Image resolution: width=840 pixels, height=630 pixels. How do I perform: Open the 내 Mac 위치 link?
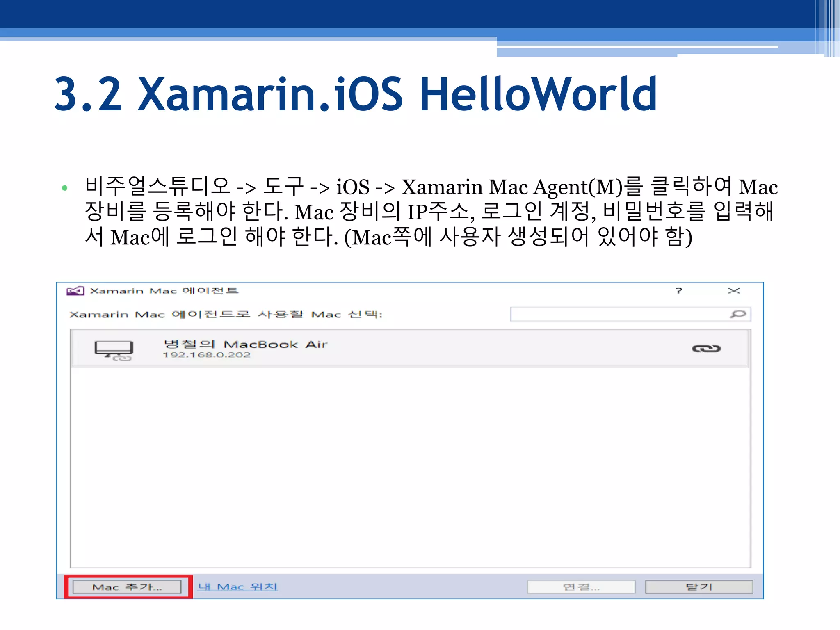pos(237,587)
